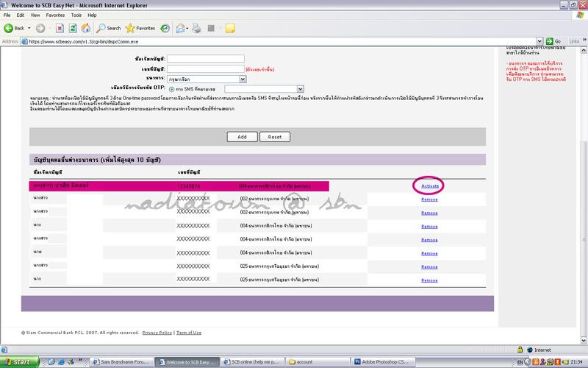The image size is (588, 368).
Task: Click the Privacy Policy link
Action: click(x=157, y=333)
